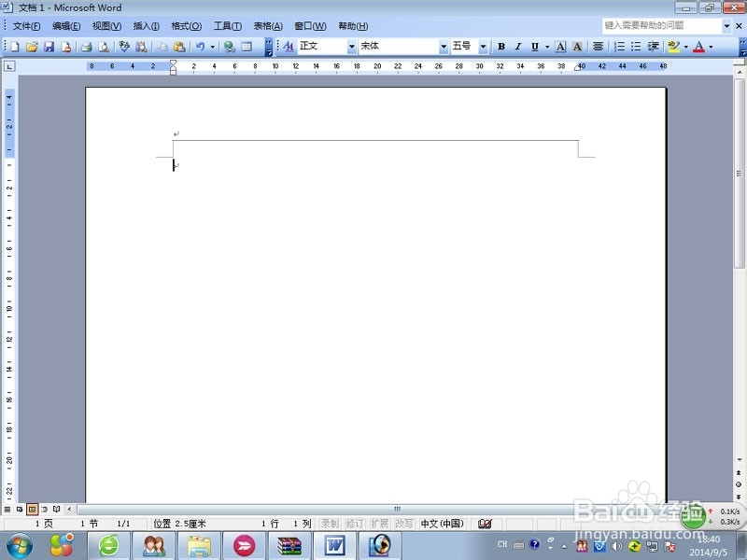Run spelling and grammar check

(124, 47)
